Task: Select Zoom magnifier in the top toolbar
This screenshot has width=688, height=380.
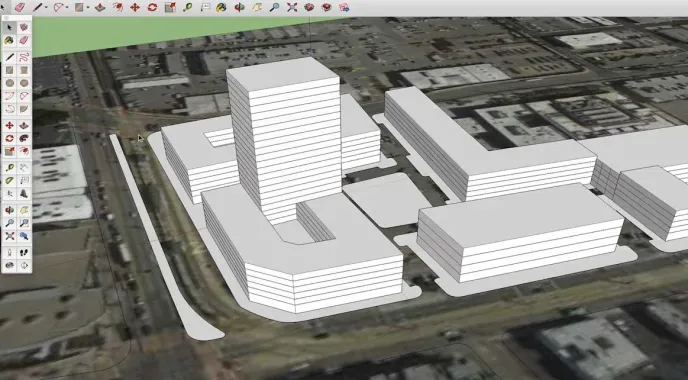Action: point(275,7)
